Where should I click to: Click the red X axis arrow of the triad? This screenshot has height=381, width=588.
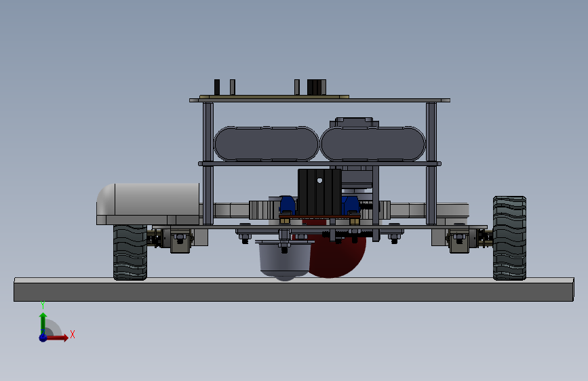58,338
